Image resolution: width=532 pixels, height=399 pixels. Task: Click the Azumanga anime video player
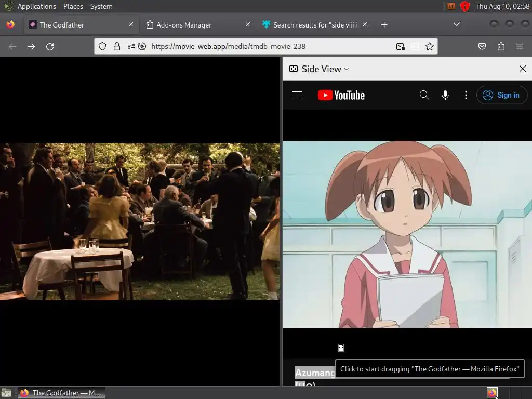[x=407, y=234]
